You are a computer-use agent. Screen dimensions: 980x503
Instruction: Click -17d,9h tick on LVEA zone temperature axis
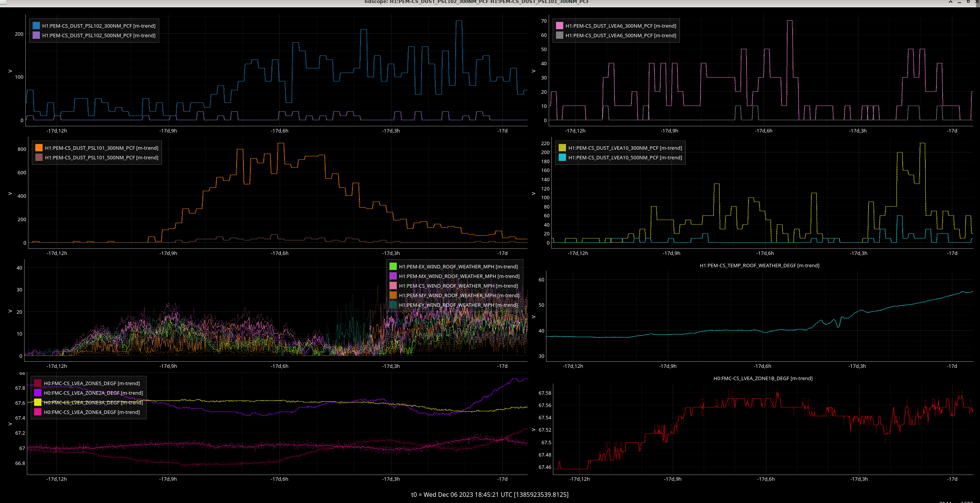click(x=168, y=479)
